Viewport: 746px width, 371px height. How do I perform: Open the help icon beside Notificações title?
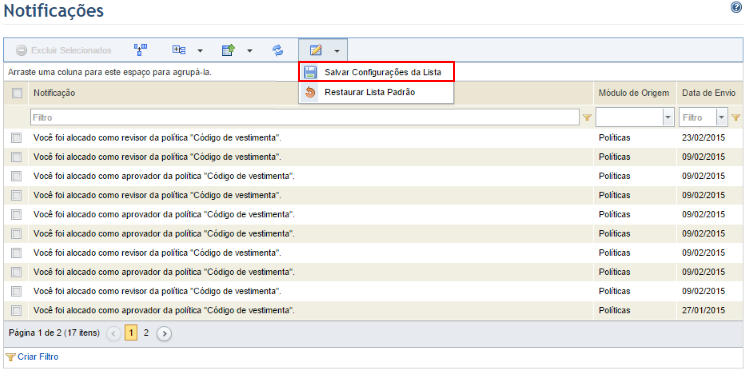tap(736, 8)
